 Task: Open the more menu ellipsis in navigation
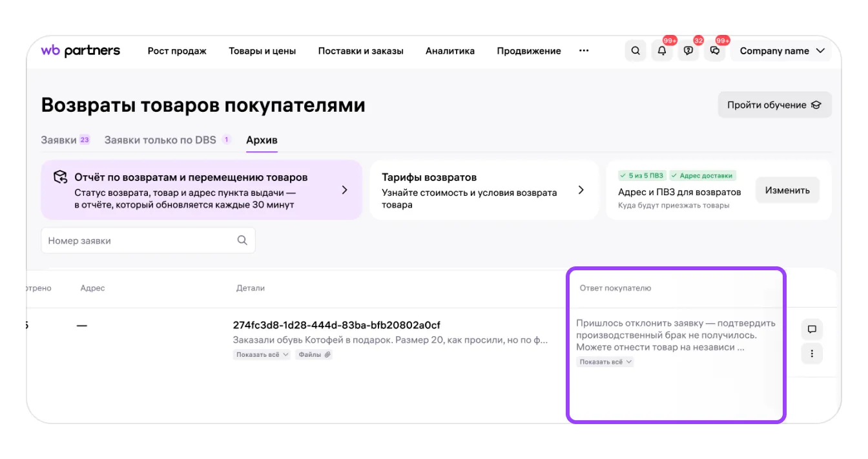(584, 51)
